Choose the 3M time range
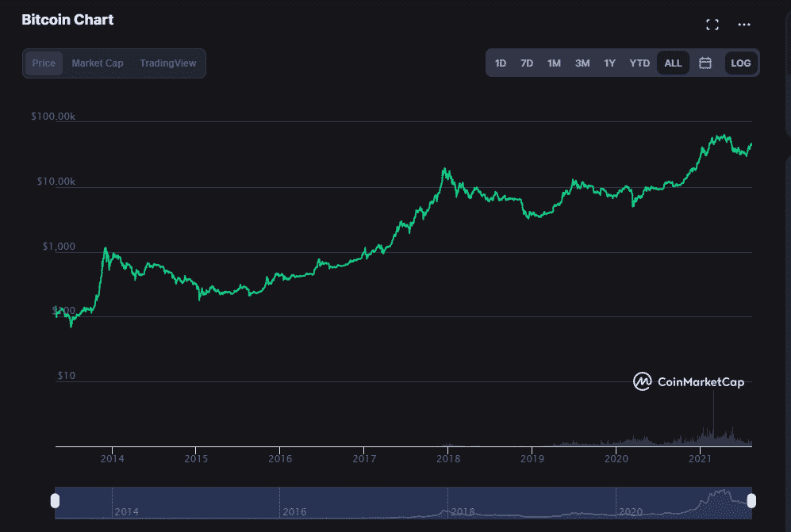Image resolution: width=791 pixels, height=532 pixels. coord(582,63)
